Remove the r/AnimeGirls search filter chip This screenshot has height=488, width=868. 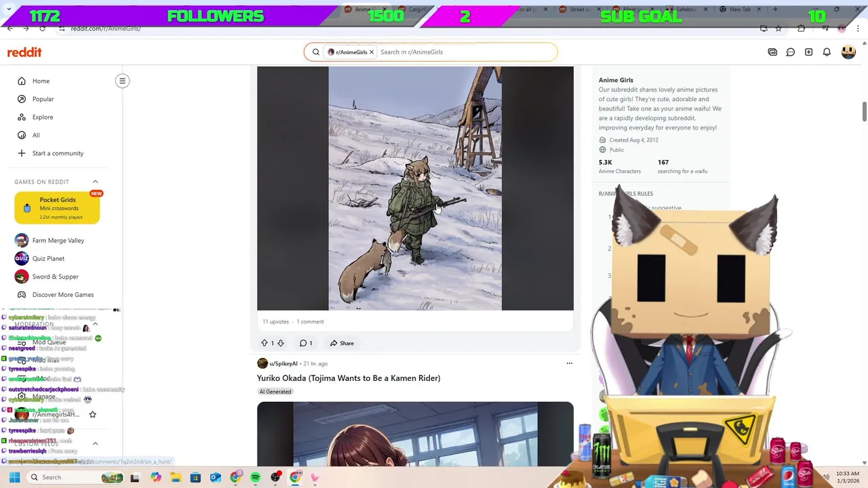[x=372, y=52]
